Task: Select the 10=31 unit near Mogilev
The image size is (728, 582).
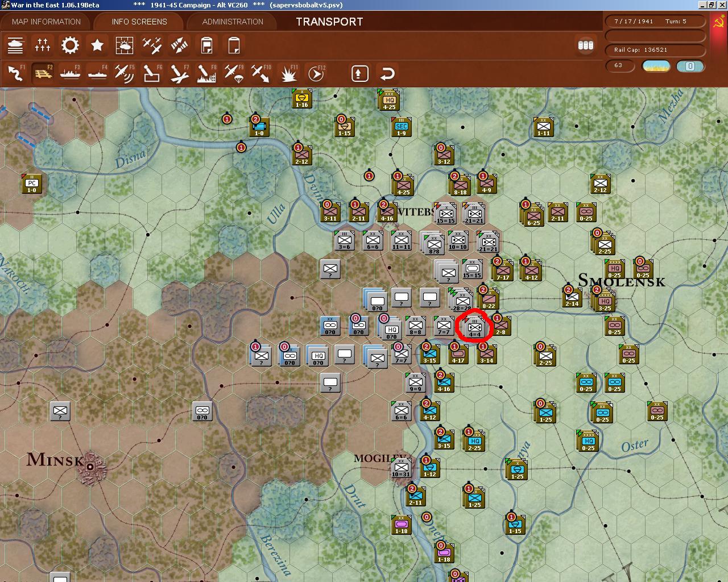Action: point(401,468)
